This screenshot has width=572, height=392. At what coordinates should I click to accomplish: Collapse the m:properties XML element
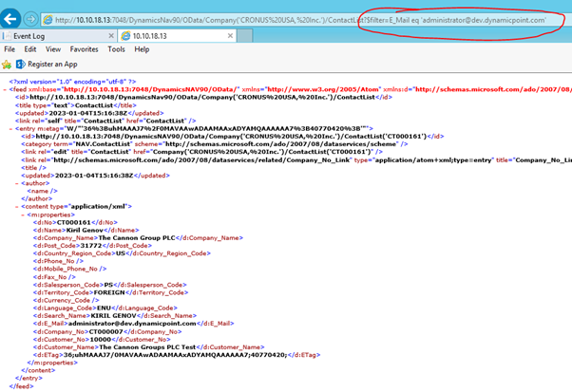click(23, 215)
